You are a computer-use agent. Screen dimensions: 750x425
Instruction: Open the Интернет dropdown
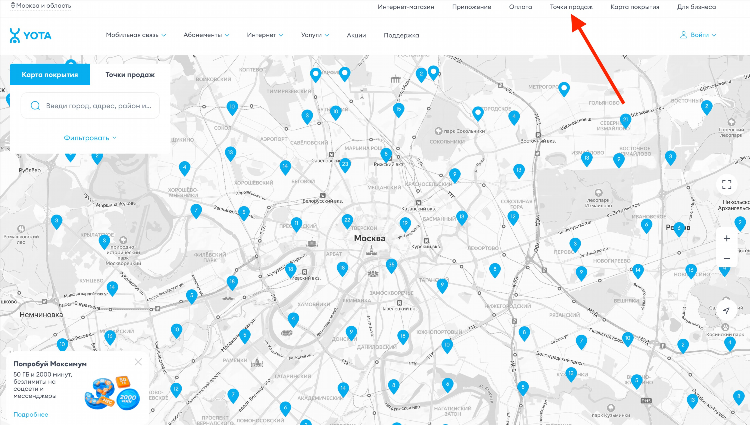tap(265, 35)
